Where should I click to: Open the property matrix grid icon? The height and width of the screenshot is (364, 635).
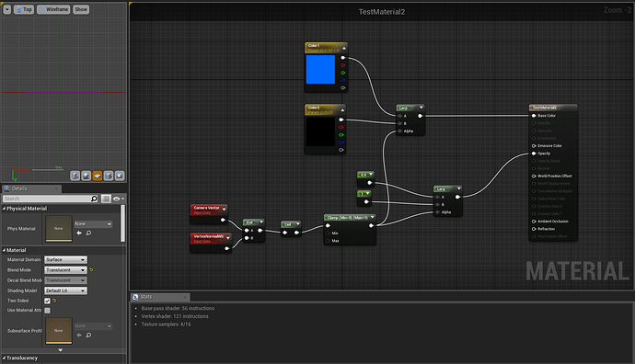pyautogui.click(x=106, y=199)
